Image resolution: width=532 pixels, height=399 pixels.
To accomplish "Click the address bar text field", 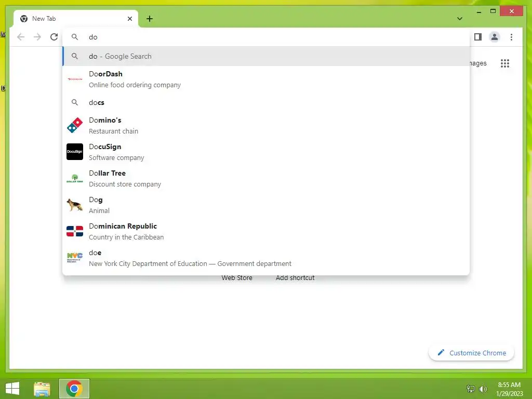I will click(x=266, y=37).
